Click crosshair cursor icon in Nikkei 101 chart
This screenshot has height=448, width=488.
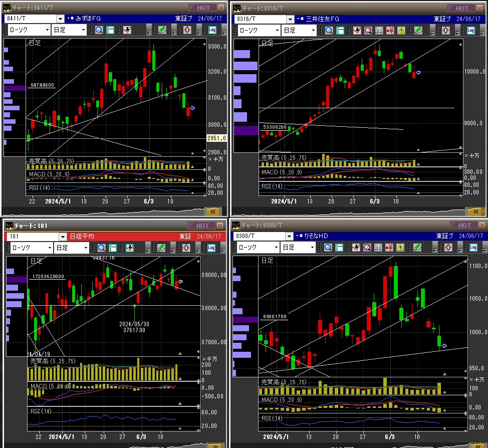click(x=113, y=248)
